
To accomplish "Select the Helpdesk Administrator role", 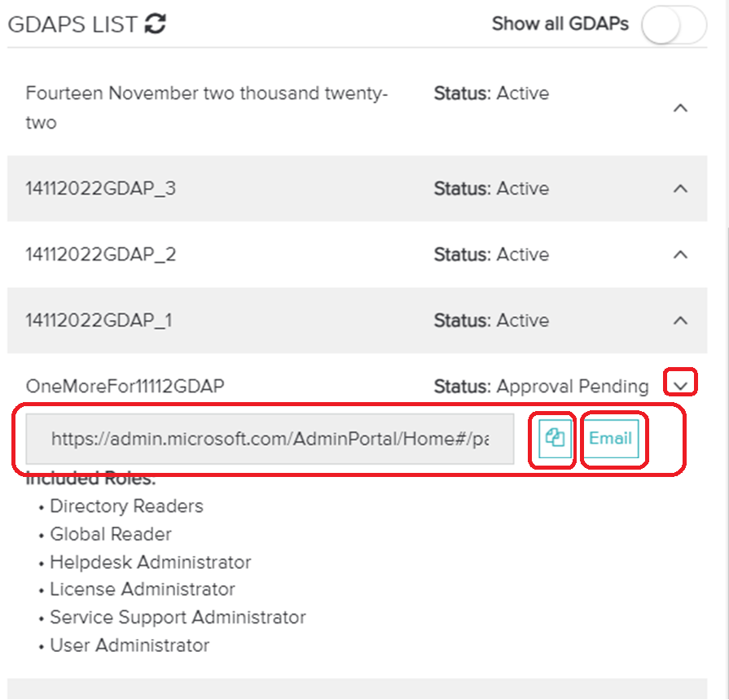I will 151,562.
